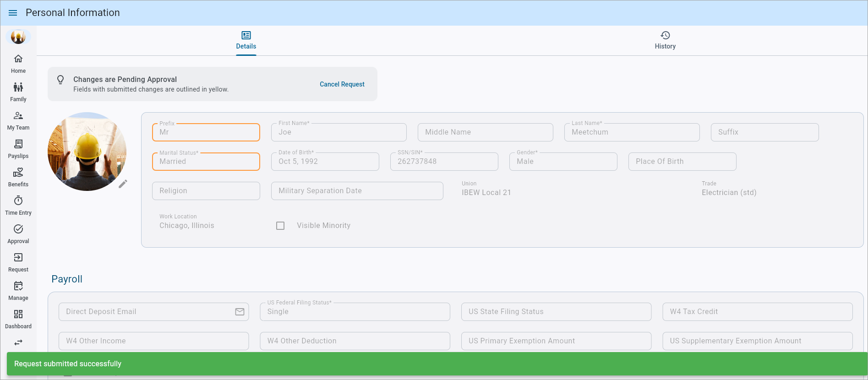Go to Home in sidebar
The image size is (868, 380).
(18, 64)
